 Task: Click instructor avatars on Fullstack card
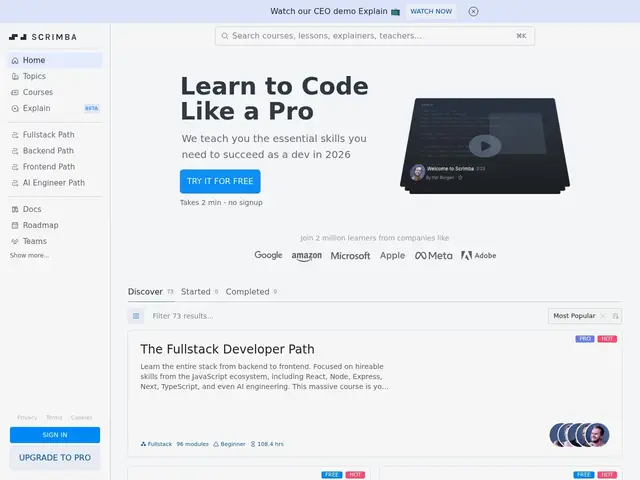[x=579, y=435]
